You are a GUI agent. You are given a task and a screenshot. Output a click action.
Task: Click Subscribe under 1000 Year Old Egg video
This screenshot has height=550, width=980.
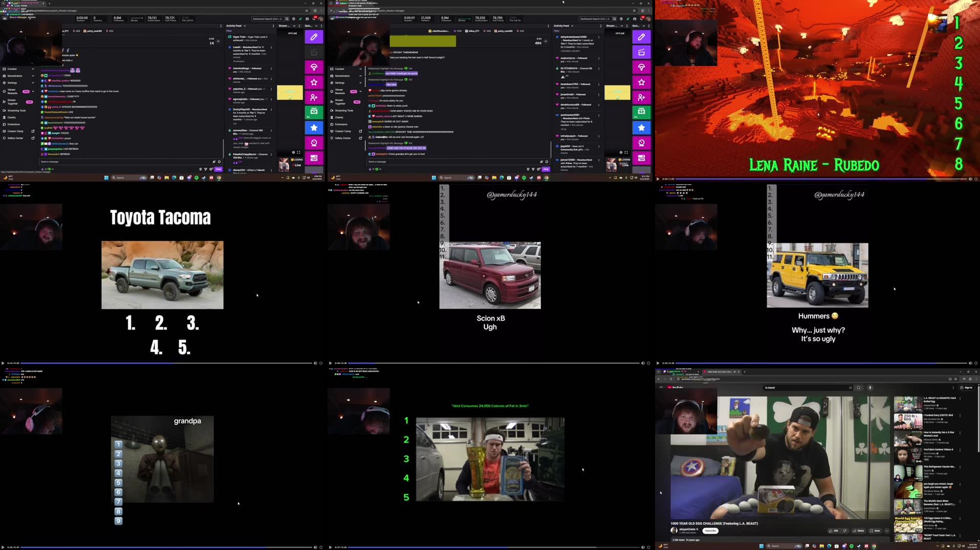(x=710, y=531)
